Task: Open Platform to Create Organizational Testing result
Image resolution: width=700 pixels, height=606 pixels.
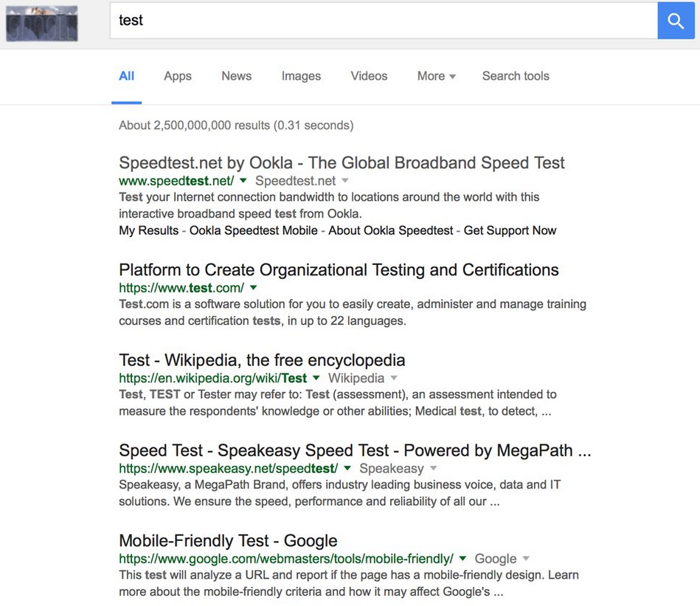Action: pos(339,270)
